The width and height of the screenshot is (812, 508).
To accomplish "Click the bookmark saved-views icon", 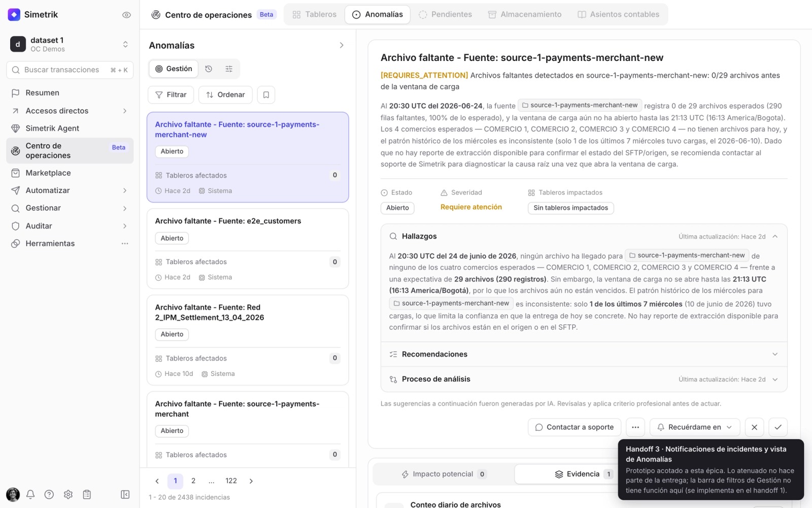I will click(x=266, y=95).
